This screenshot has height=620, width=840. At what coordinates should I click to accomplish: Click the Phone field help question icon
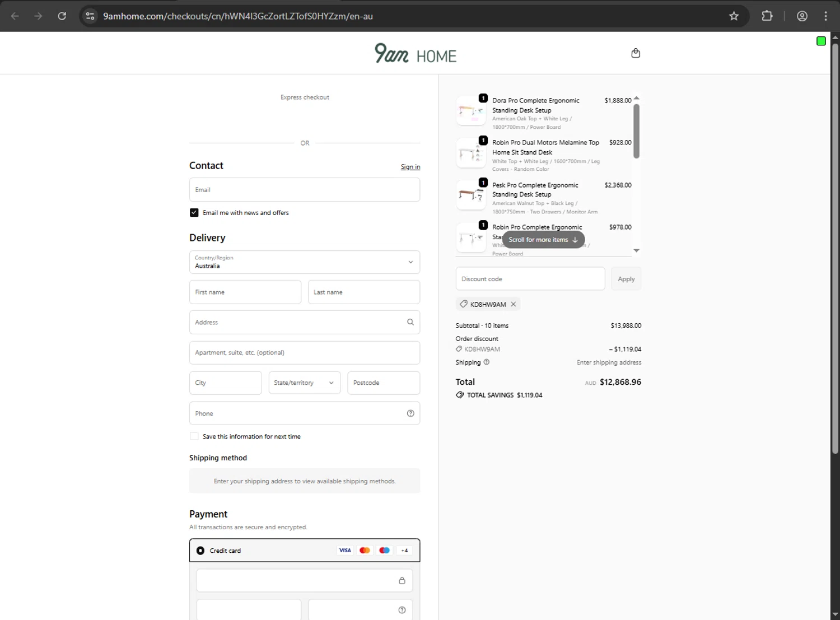coord(410,413)
